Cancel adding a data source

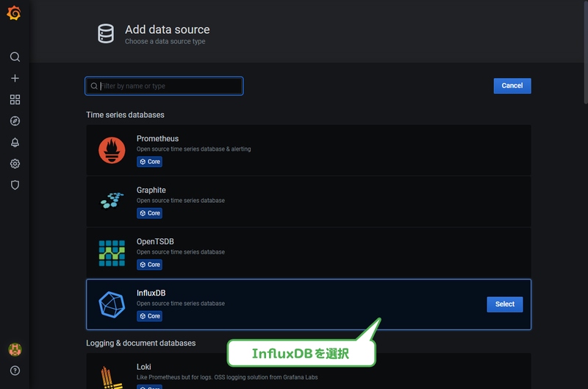pos(512,86)
